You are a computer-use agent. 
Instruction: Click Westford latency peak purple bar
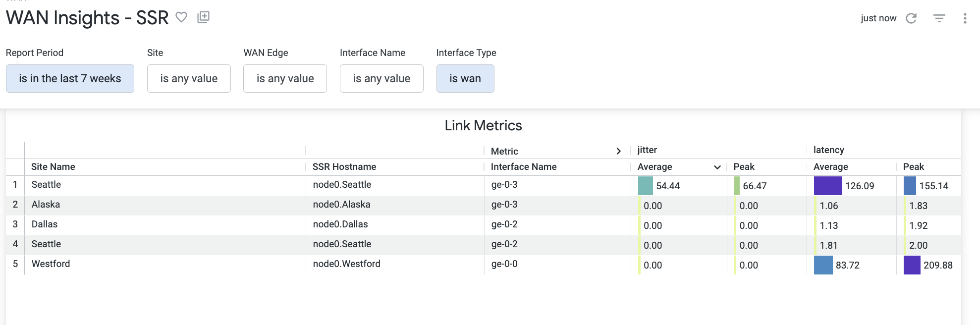pos(912,265)
